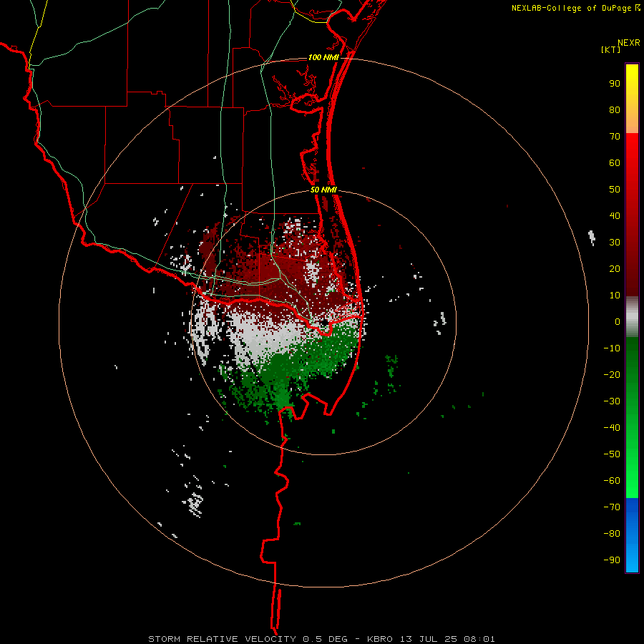Click the 30 value on velocity scale

click(615, 243)
